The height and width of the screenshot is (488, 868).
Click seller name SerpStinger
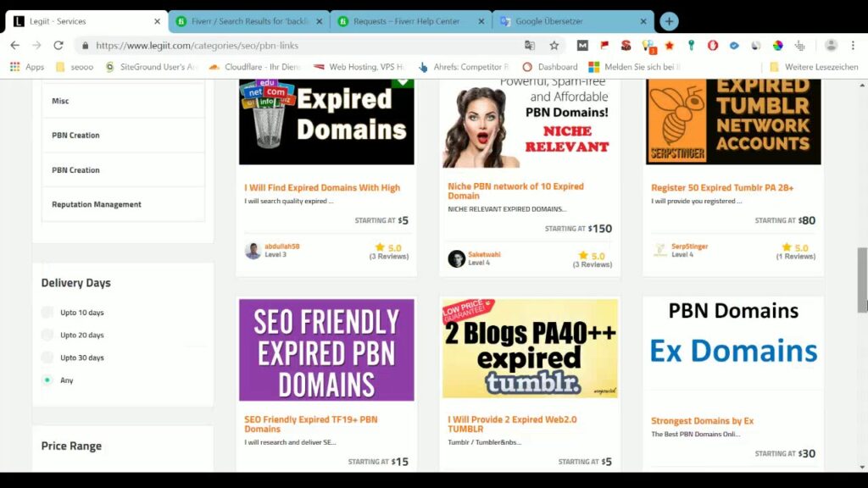(690, 247)
